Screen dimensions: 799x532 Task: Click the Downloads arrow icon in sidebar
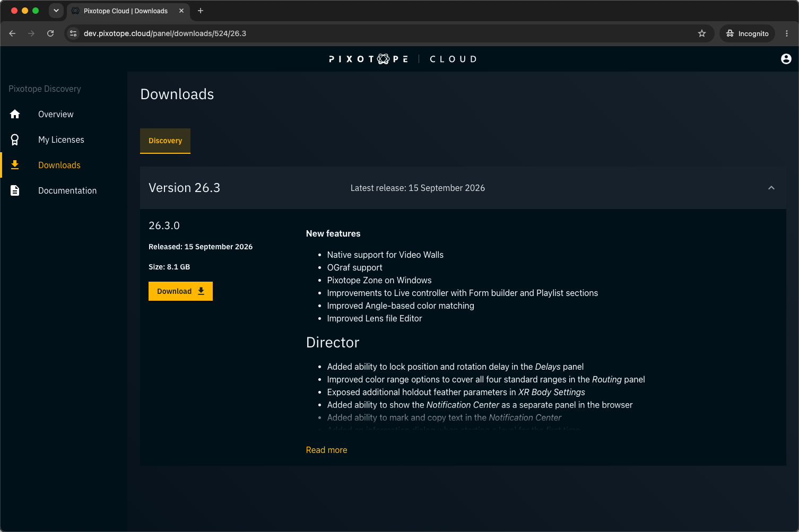click(15, 165)
